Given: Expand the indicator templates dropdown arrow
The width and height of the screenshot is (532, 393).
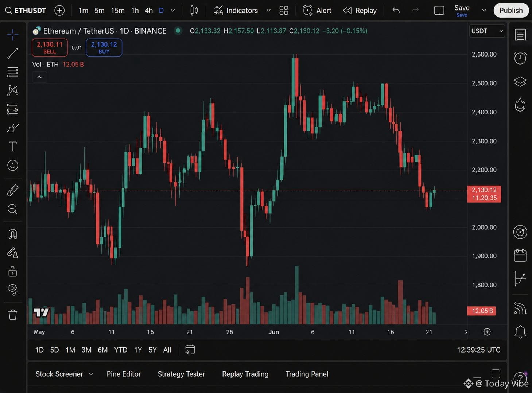Looking at the screenshot, I should coord(268,11).
